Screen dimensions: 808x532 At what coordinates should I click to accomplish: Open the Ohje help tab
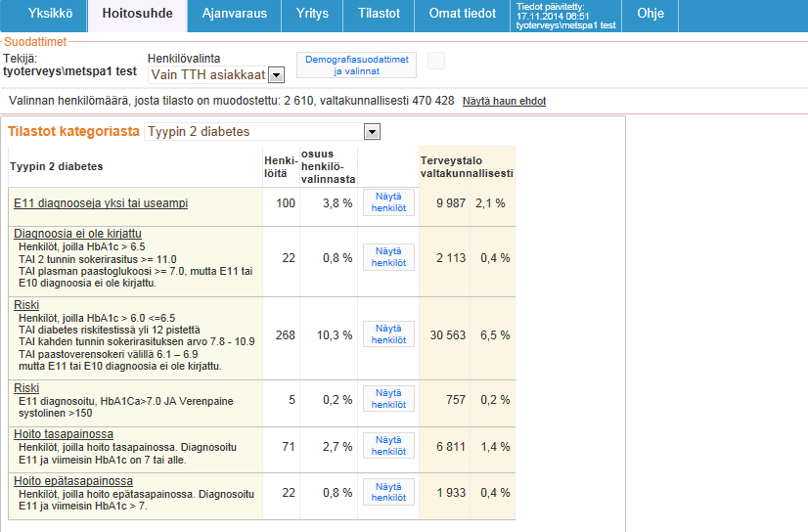(x=650, y=16)
